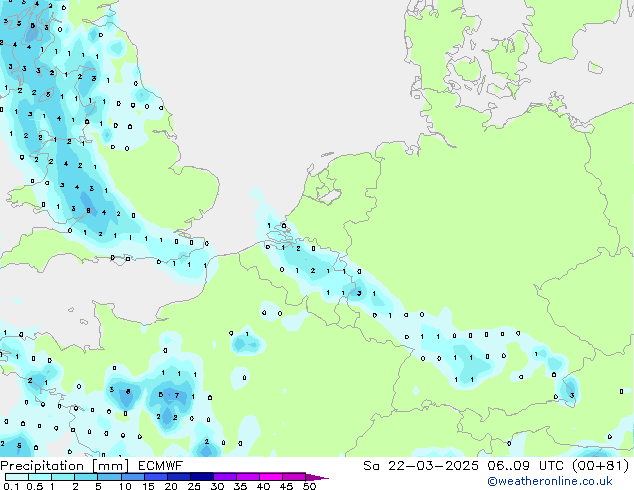634x490 pixels.
Task: Click the legend scale label '25'
Action: (x=194, y=486)
